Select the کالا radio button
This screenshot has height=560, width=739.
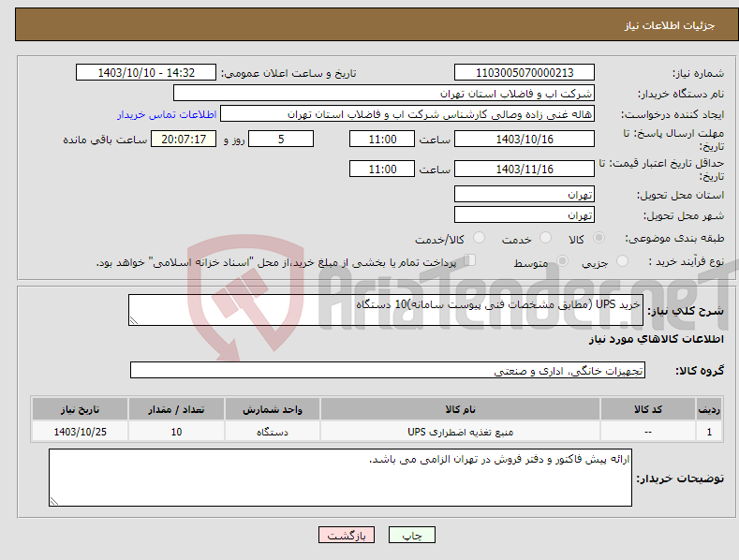tap(599, 238)
